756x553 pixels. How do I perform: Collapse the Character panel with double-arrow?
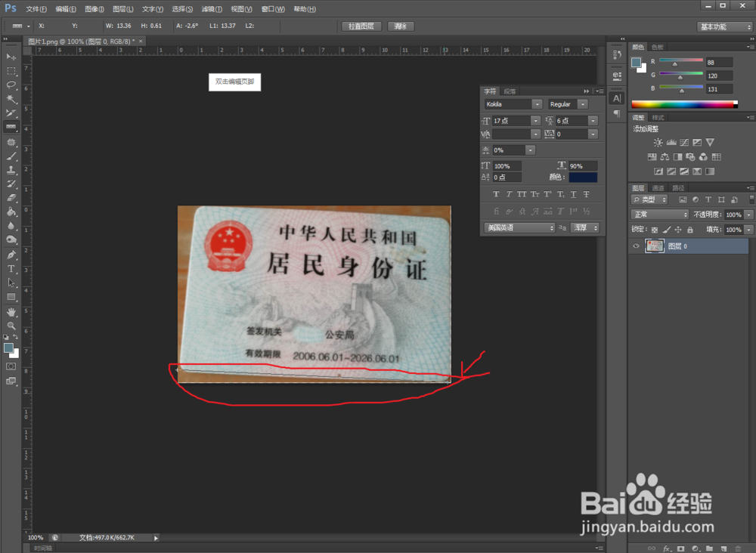coord(587,91)
